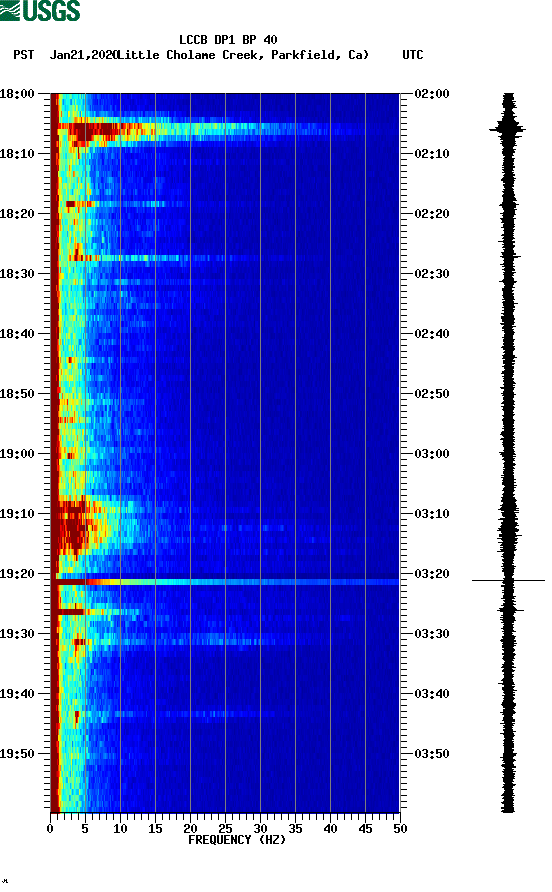Click the 02:20 UTC time label
The width and height of the screenshot is (552, 892).
pos(432,214)
